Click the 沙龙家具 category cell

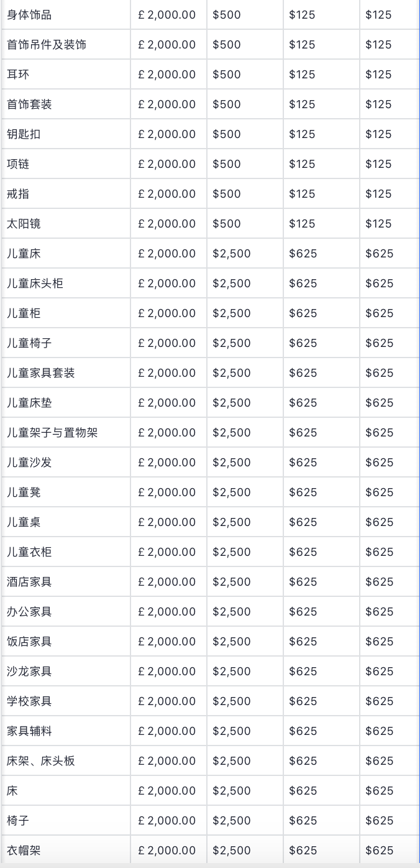click(29, 672)
